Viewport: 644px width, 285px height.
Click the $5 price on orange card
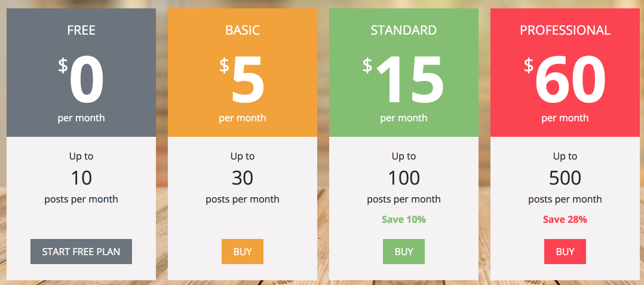243,81
